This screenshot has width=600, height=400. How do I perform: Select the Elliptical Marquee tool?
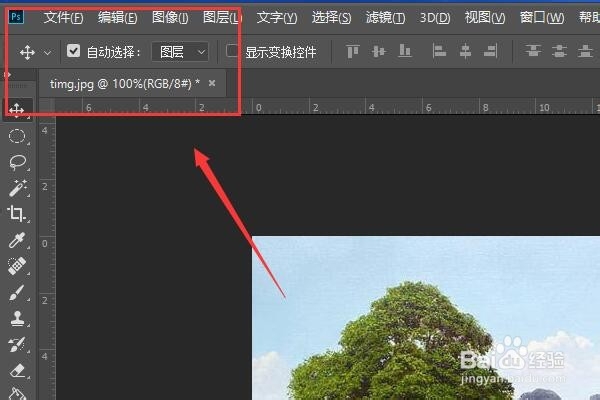click(x=17, y=137)
